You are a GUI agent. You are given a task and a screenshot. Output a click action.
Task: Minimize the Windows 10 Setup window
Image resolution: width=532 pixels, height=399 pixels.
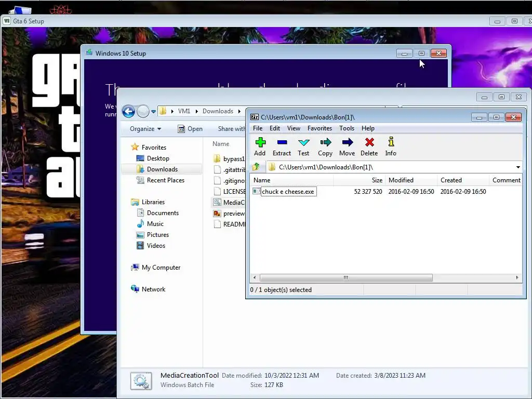click(x=404, y=54)
